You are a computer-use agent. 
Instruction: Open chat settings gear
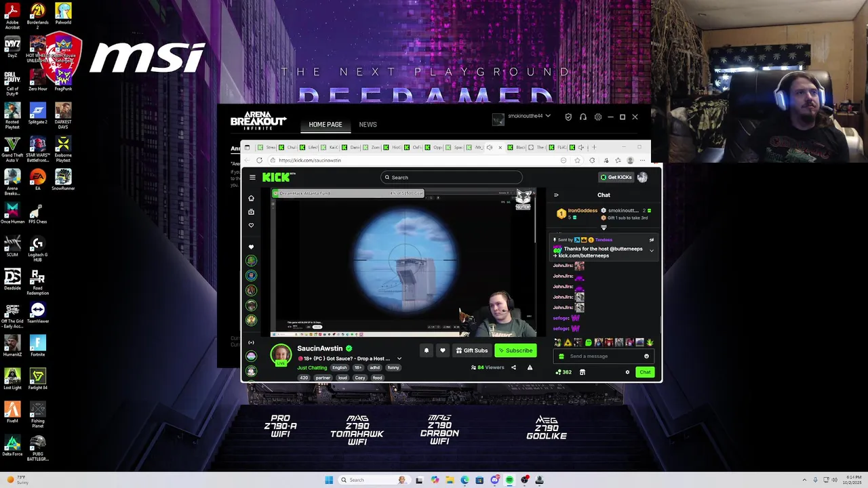627,372
